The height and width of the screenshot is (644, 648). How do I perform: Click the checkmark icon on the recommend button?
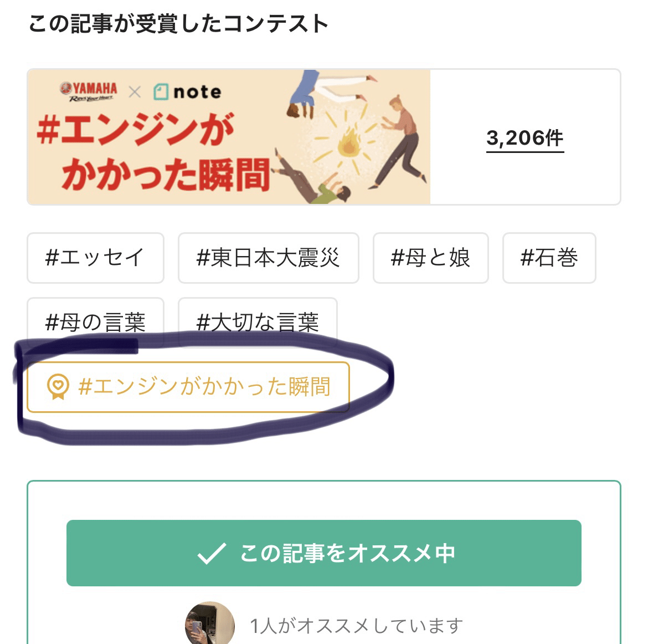point(211,553)
